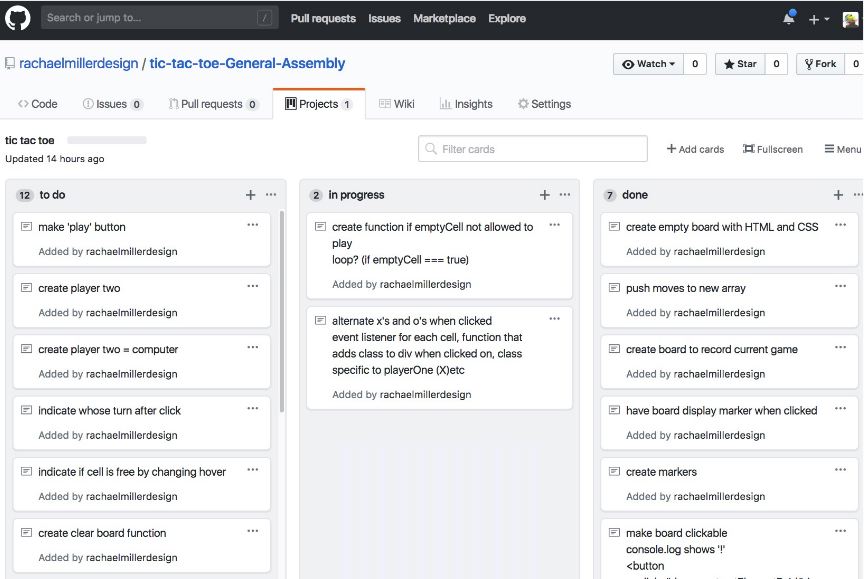Open options for push moves to new array card

coord(840,286)
